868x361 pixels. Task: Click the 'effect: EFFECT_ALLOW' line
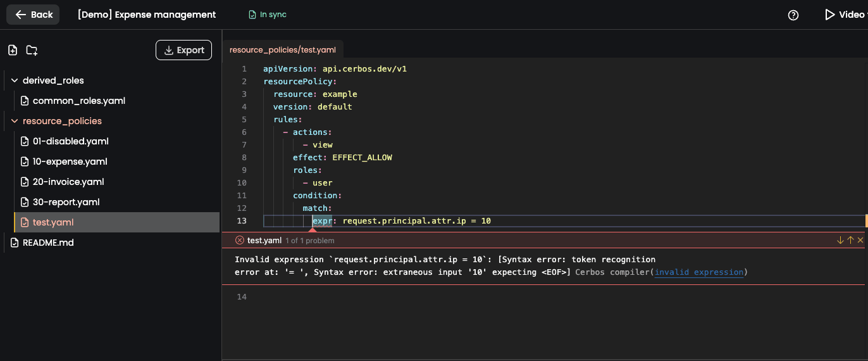pos(342,158)
